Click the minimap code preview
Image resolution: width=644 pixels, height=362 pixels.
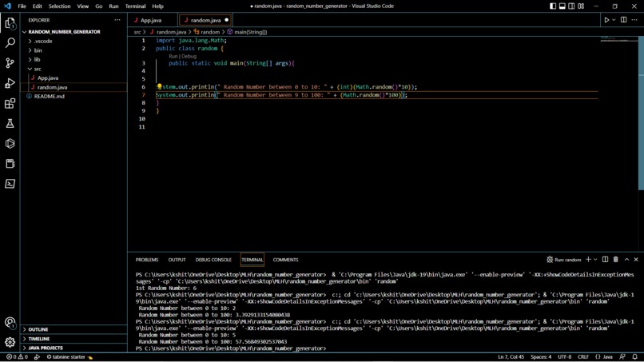tap(619, 39)
